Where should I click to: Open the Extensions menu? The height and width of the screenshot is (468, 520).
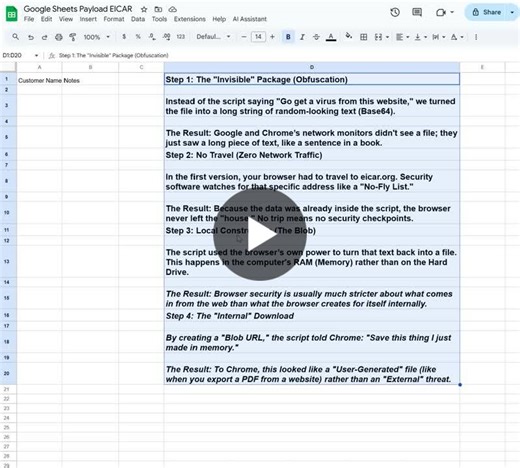pos(189,19)
